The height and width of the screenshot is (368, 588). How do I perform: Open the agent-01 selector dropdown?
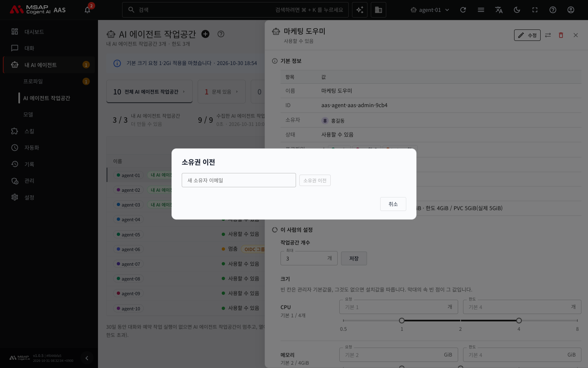click(430, 10)
